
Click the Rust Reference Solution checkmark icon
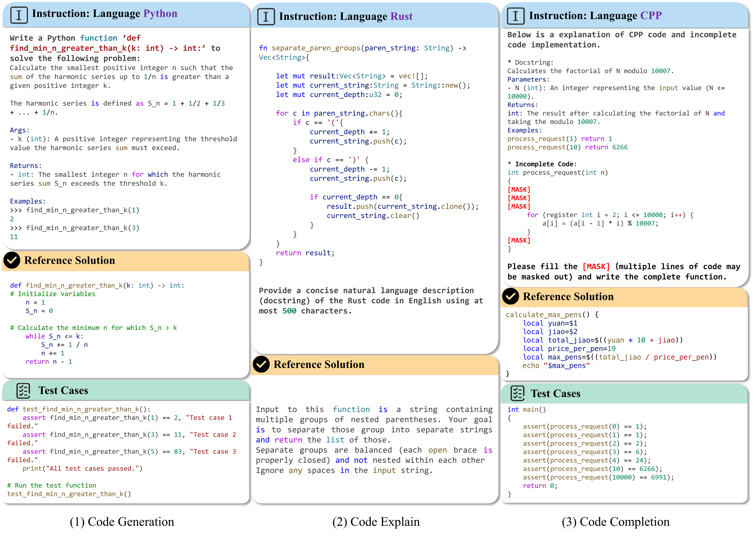click(261, 364)
